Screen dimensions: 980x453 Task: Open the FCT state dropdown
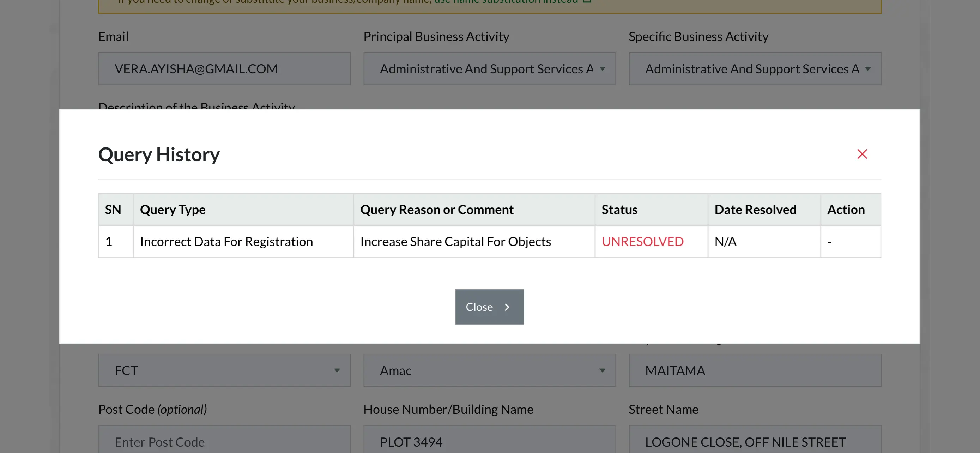tap(224, 370)
